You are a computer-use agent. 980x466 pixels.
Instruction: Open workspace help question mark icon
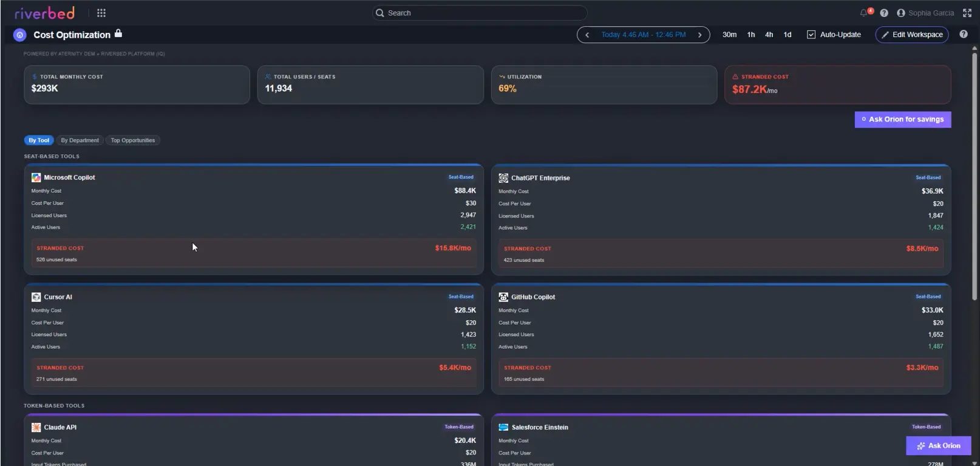964,34
